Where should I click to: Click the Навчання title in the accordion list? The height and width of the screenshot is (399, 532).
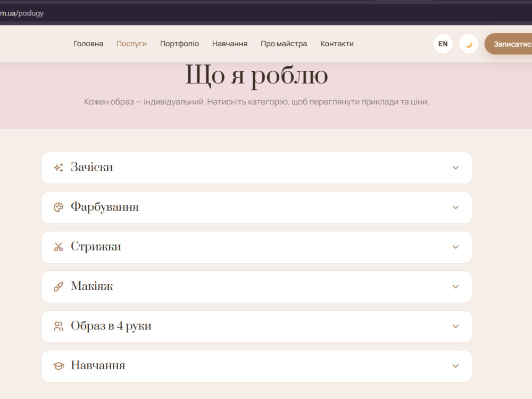(98, 365)
